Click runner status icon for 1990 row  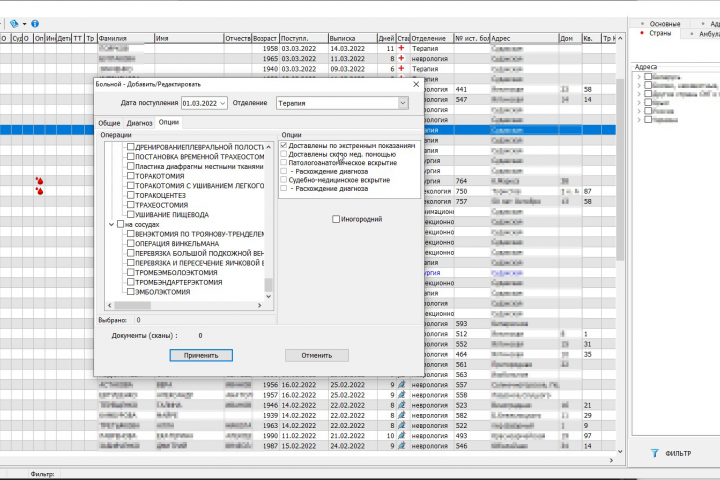(402, 435)
